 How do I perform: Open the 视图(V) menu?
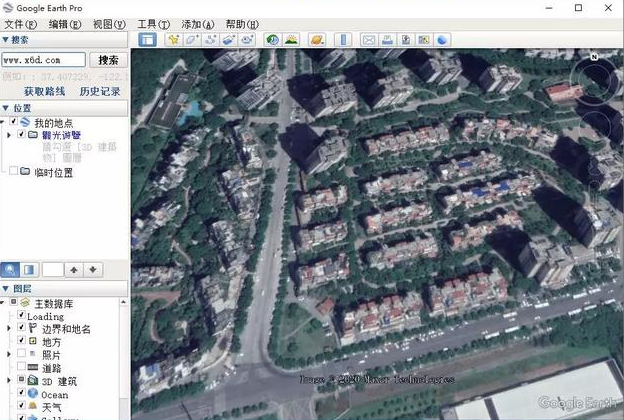(x=109, y=25)
